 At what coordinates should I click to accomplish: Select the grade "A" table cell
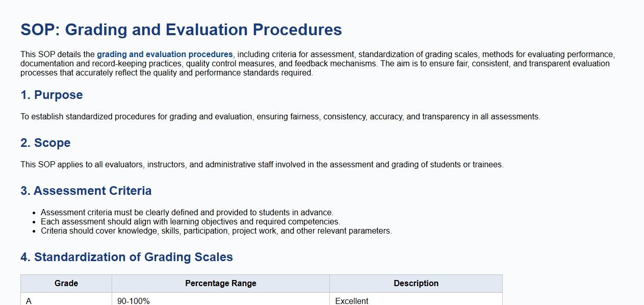29,301
